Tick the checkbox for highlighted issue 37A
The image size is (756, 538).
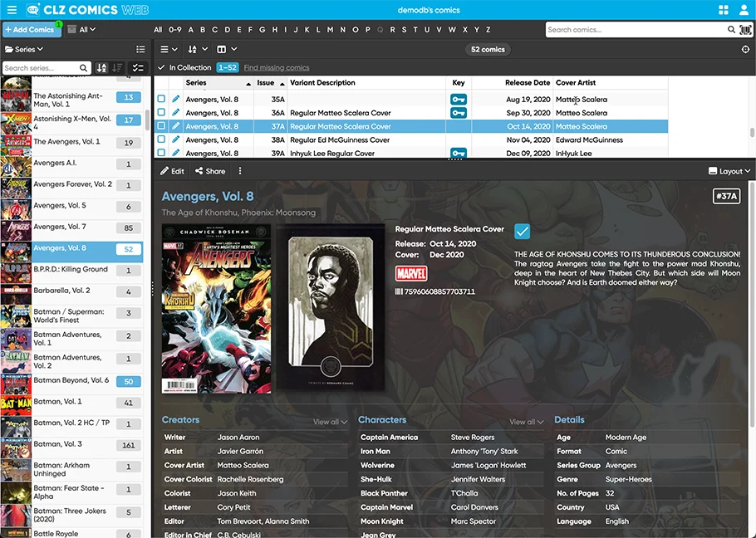tap(161, 125)
